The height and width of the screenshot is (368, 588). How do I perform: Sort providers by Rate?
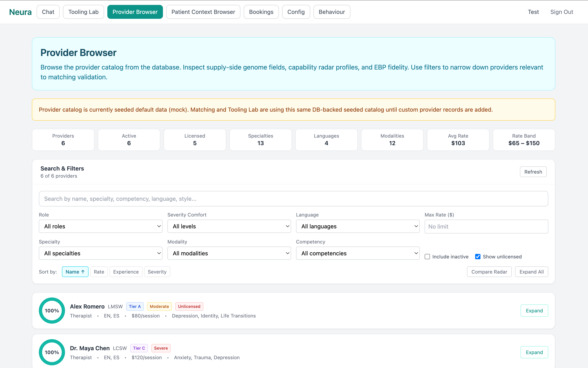[99, 272]
